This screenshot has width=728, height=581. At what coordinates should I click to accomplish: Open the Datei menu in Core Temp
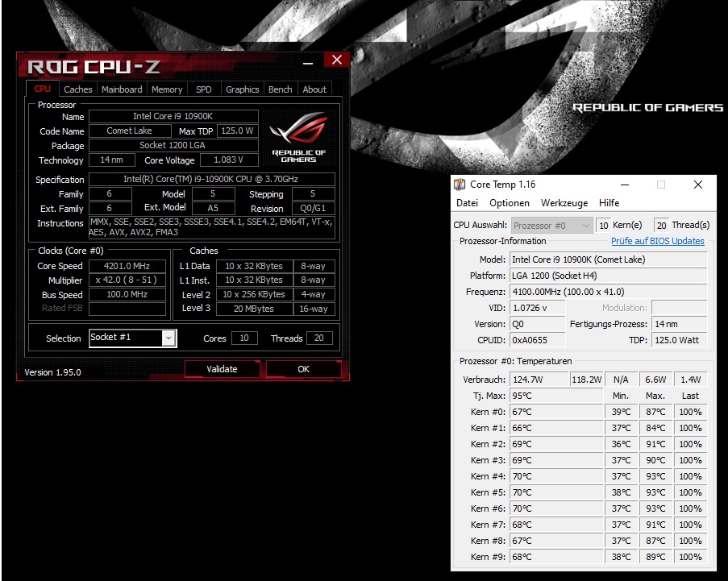(467, 203)
